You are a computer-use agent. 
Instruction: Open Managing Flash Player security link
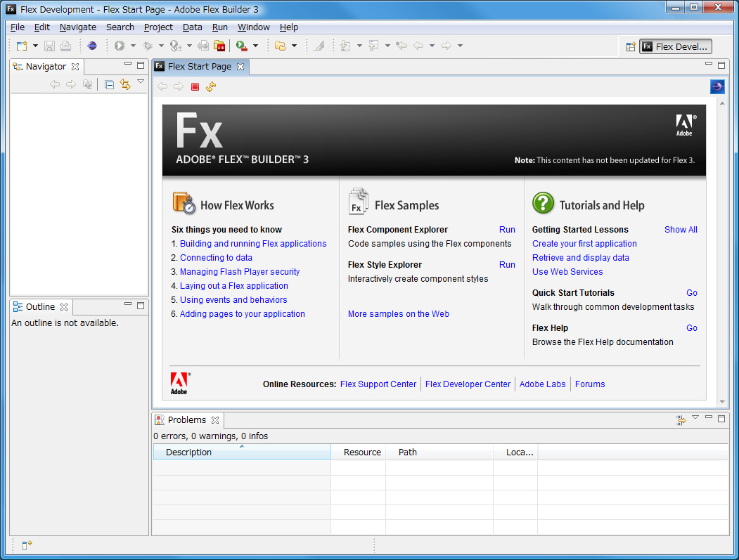pos(240,272)
